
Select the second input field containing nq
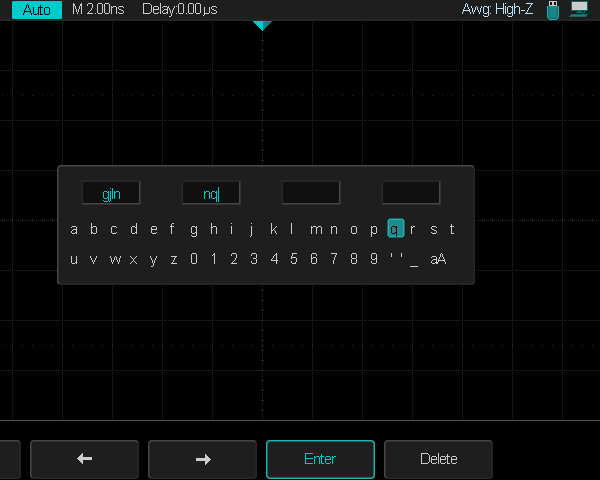click(211, 193)
